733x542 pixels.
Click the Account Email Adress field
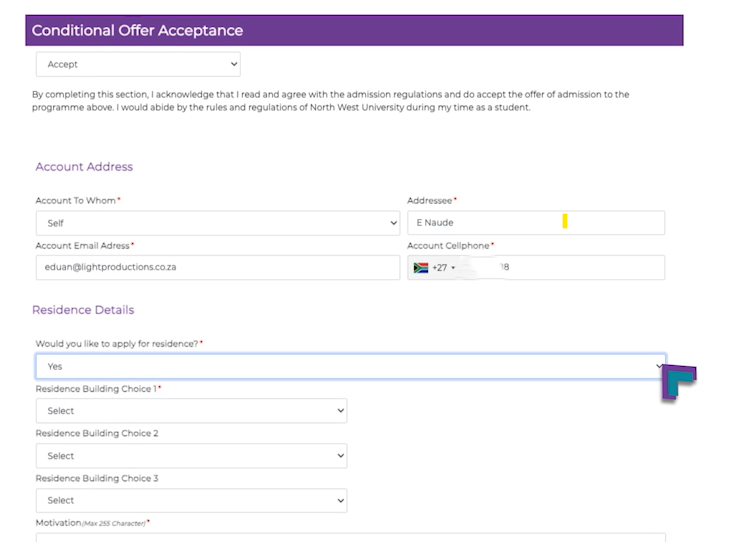coord(218,267)
